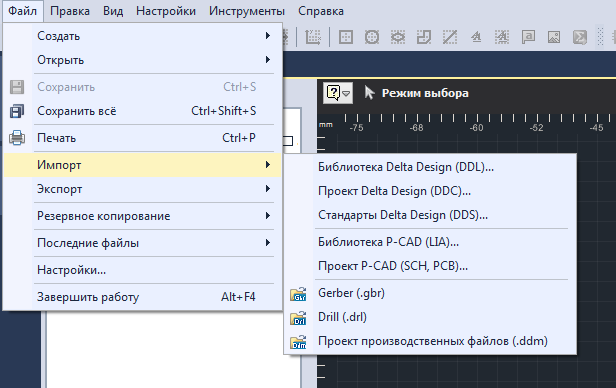Choose Завершить работу to exit
Viewport: 616px width, 388px height.
point(143,297)
